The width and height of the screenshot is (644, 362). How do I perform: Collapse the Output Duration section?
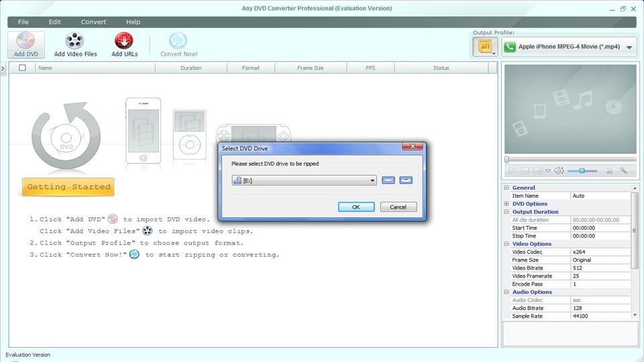506,212
